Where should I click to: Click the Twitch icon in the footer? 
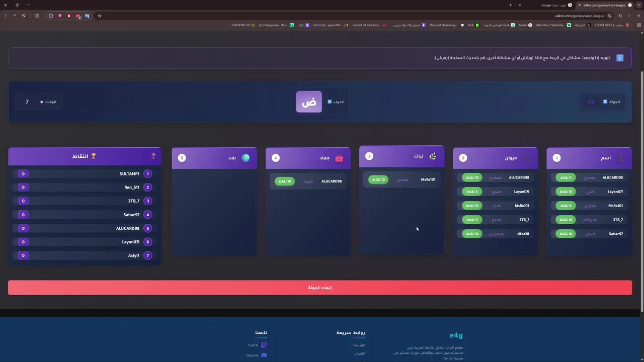click(264, 345)
